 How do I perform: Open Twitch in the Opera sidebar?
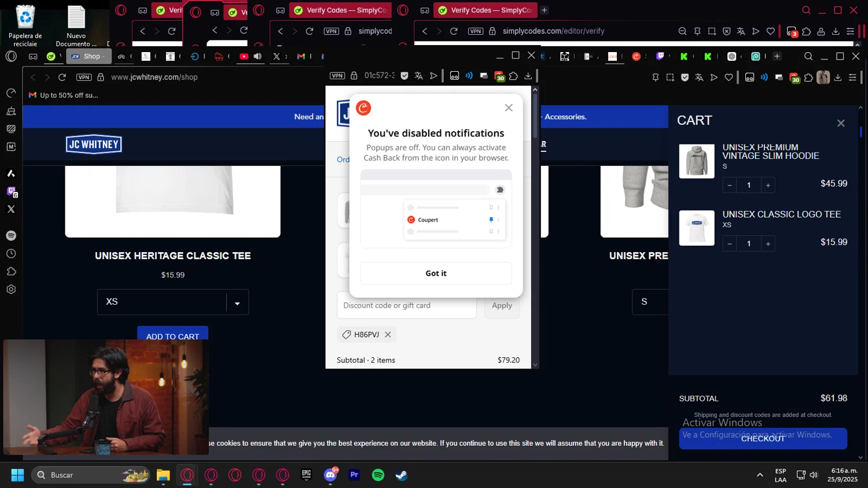pos(11,191)
